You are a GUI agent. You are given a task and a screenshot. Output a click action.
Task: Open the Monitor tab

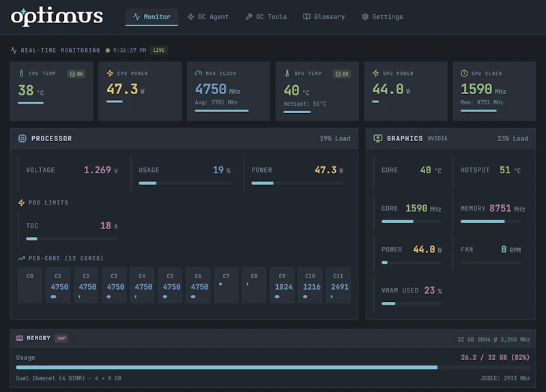152,16
